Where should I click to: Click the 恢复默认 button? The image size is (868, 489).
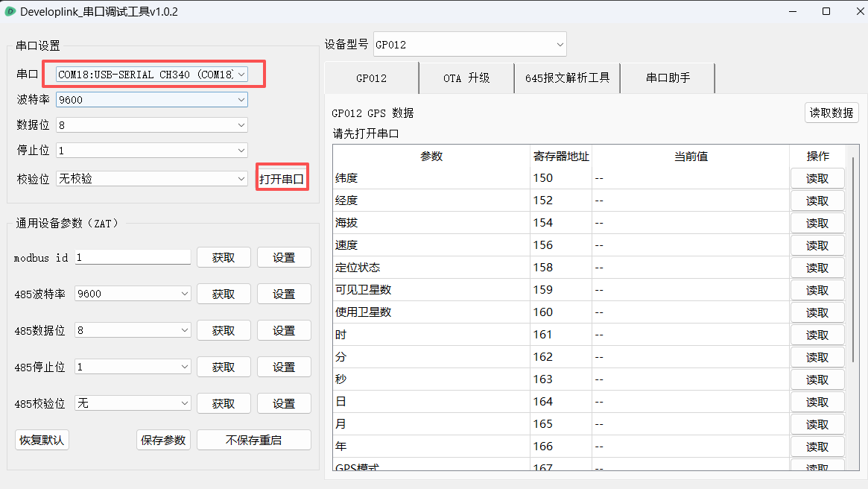(x=42, y=441)
